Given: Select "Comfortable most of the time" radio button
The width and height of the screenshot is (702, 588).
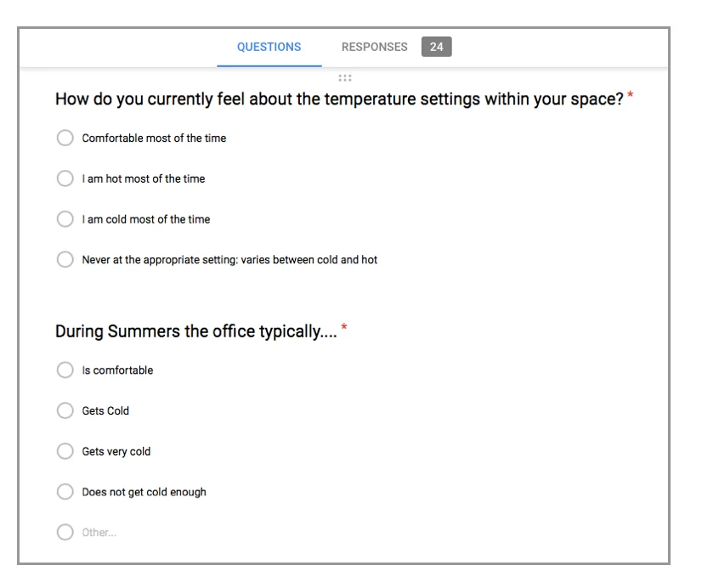Looking at the screenshot, I should coord(65,139).
